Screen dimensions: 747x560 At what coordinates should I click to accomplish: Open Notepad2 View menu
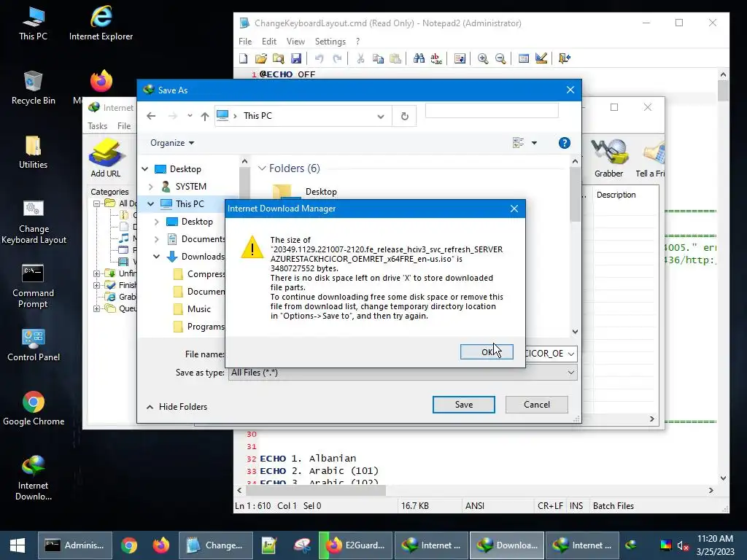pos(295,42)
